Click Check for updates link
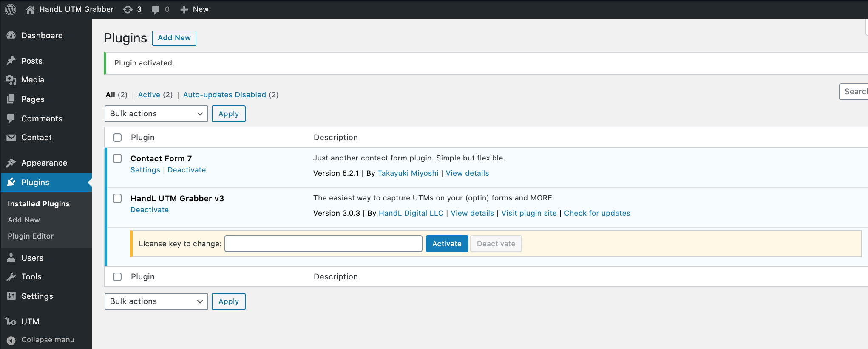 597,213
